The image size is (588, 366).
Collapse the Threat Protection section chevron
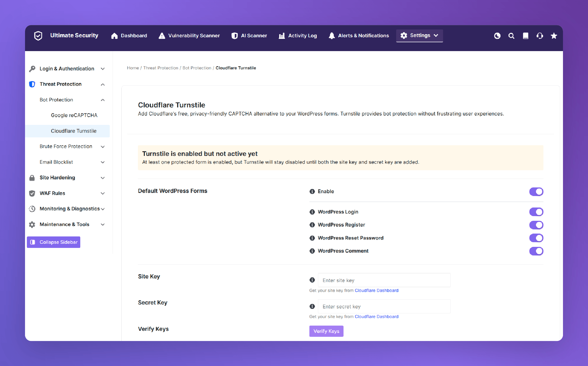103,84
